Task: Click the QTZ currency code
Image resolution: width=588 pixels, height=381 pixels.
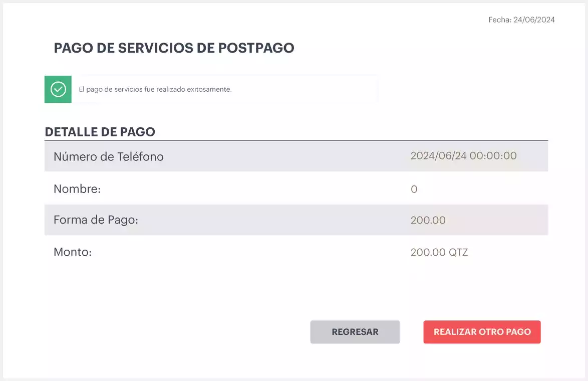Action: (x=458, y=252)
